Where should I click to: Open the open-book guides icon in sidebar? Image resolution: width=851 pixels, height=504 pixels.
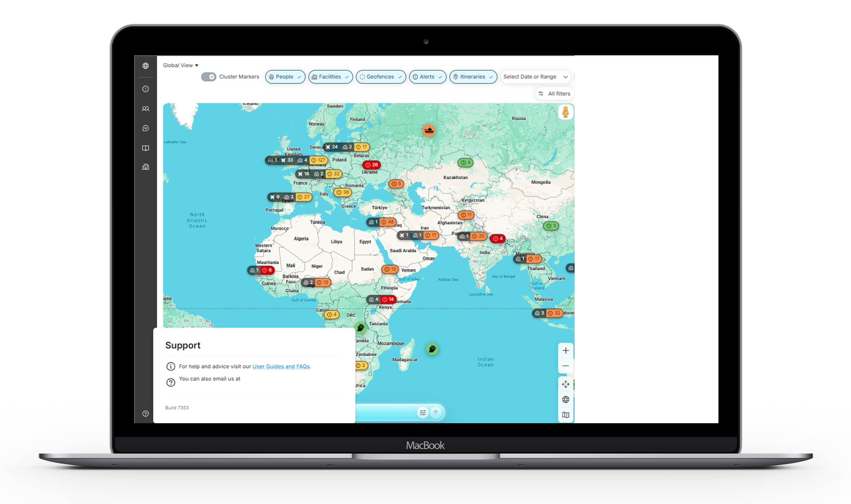pos(145,148)
